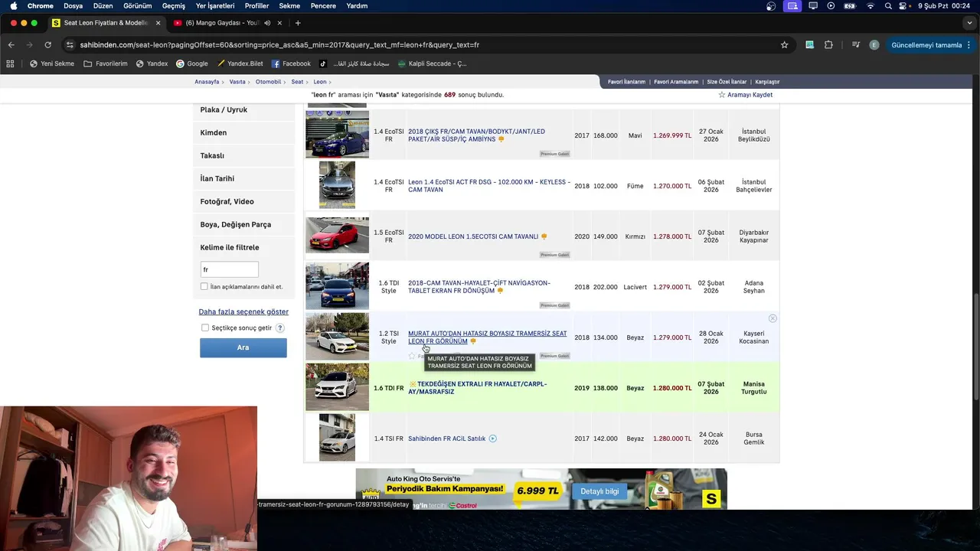This screenshot has height=551, width=980.
Task: Click the address bar URL
Action: pyautogui.click(x=279, y=45)
